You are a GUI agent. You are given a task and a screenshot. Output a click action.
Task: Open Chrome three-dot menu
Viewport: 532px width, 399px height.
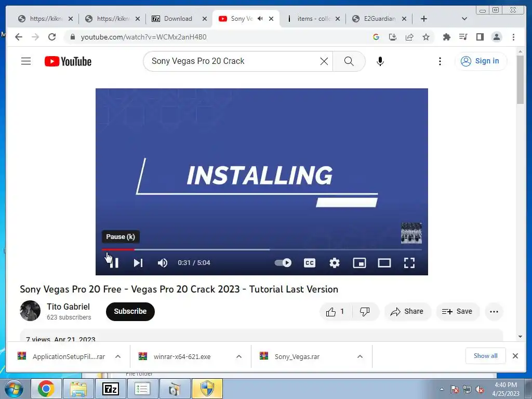[x=513, y=37]
